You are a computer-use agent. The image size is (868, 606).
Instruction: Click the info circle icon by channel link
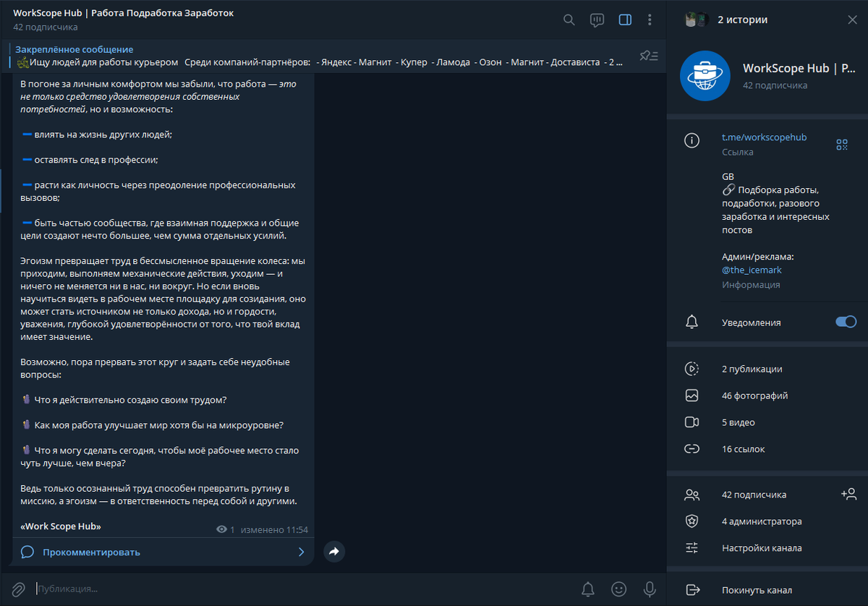coord(692,140)
